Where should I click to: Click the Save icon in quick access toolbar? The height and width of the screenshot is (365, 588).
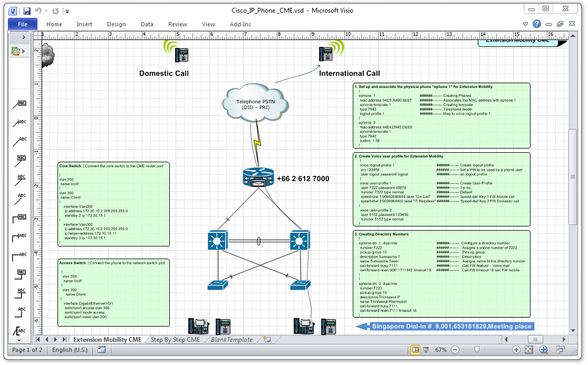point(26,11)
